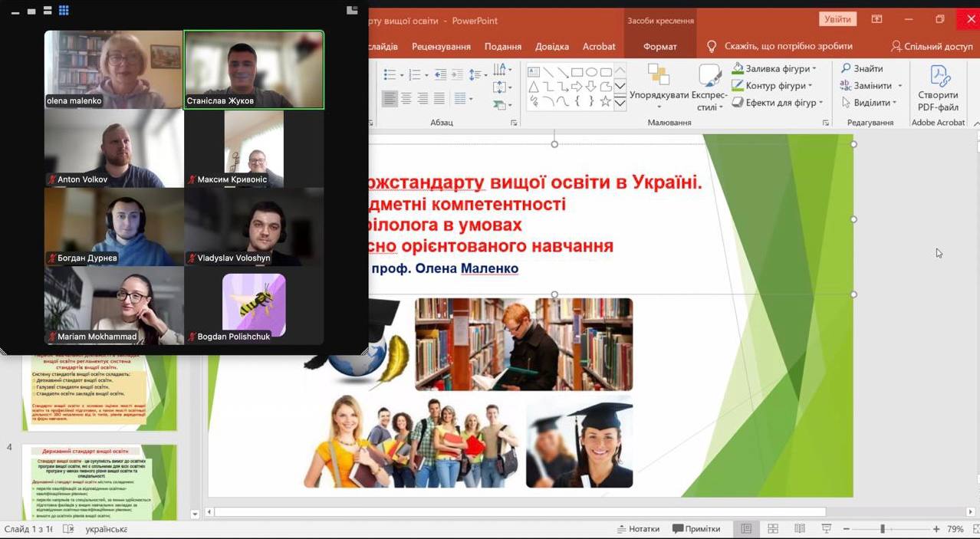Open Shape Effects (Ефекти для фігур) dropdown
Viewport: 980px width, 539px height.
click(821, 103)
